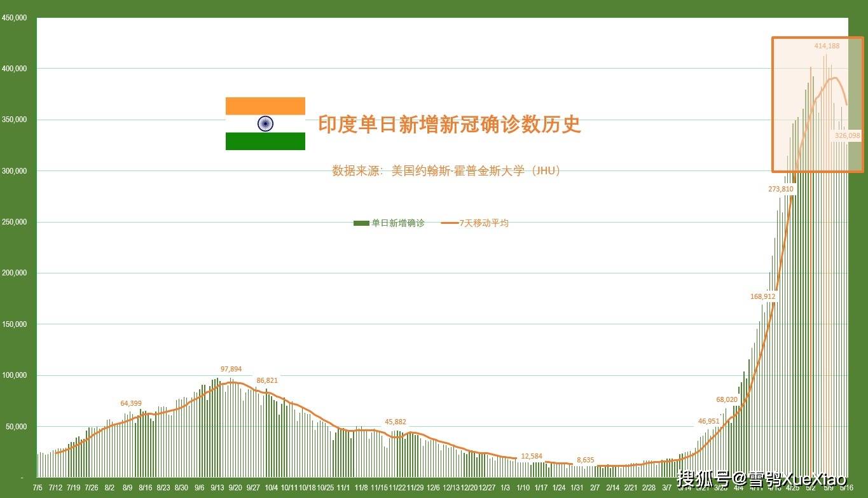The height and width of the screenshot is (498, 868).
Task: Expand the 414,188 peak data label
Action: pyautogui.click(x=825, y=46)
